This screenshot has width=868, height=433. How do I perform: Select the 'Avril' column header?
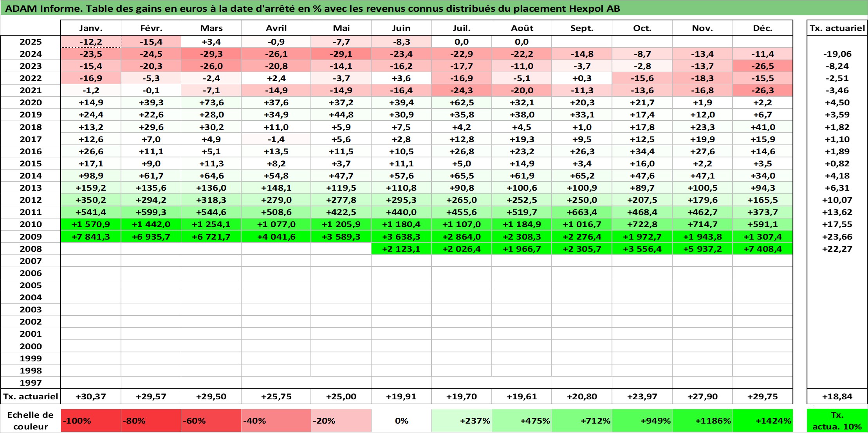[x=276, y=28]
